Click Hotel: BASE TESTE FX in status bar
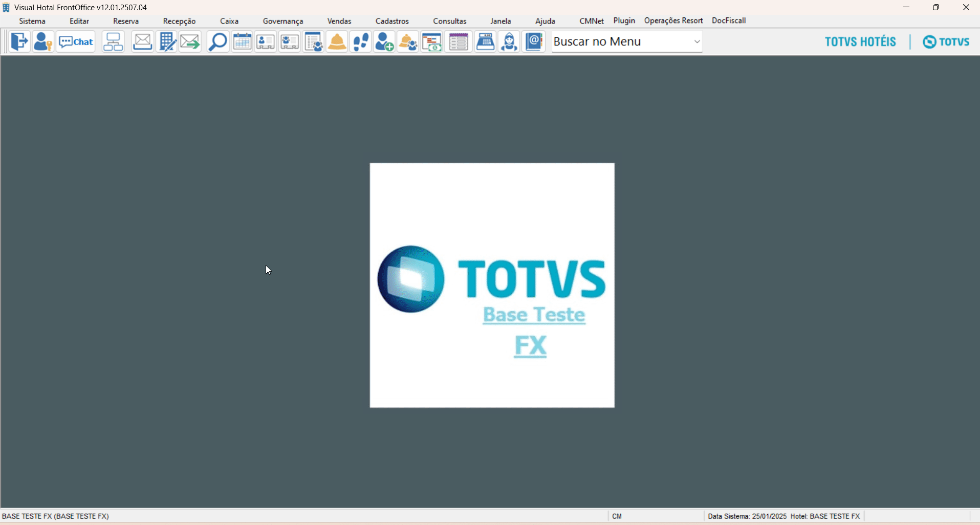Screen dimensions: 980x525 [x=825, y=516]
